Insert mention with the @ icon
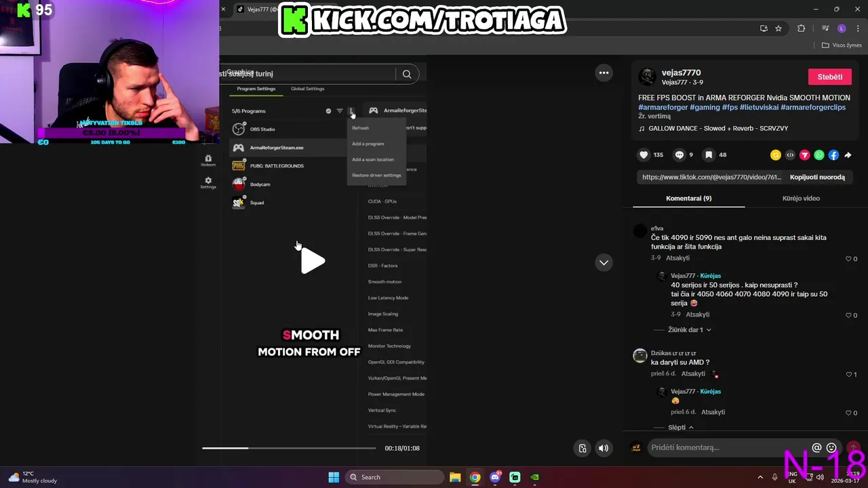Screen dimensions: 868x488 pyautogui.click(x=816, y=447)
